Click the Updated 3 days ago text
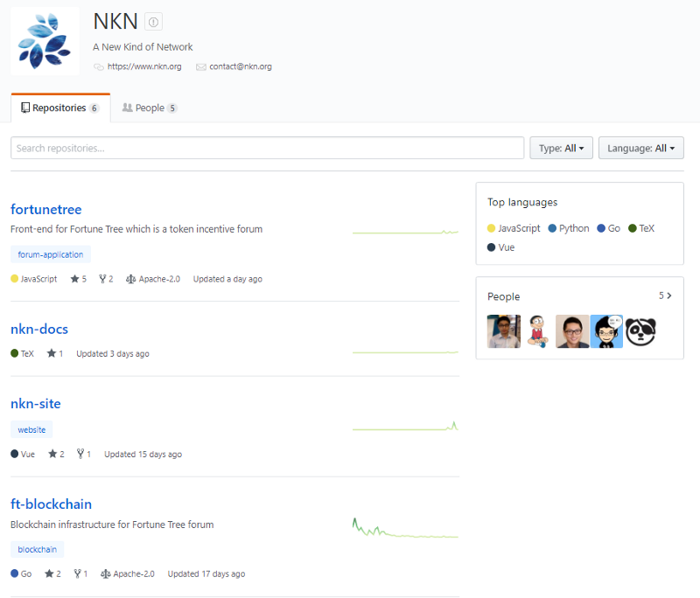This screenshot has height=598, width=700. (113, 353)
